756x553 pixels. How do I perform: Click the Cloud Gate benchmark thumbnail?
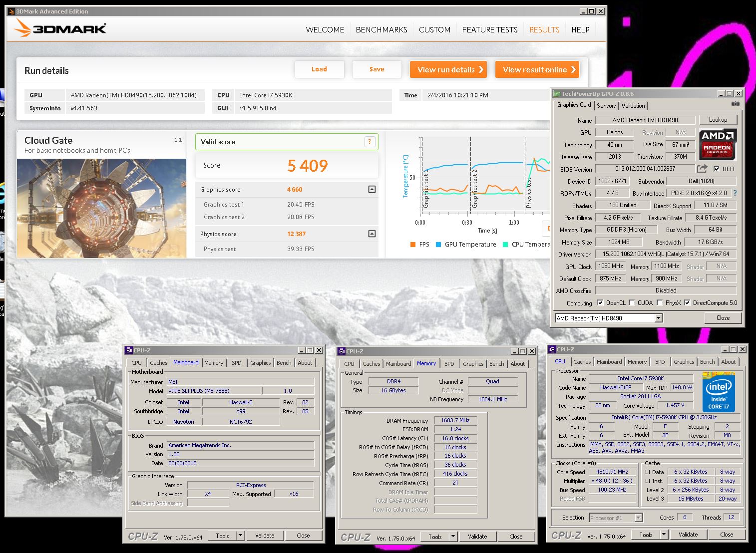click(x=102, y=208)
